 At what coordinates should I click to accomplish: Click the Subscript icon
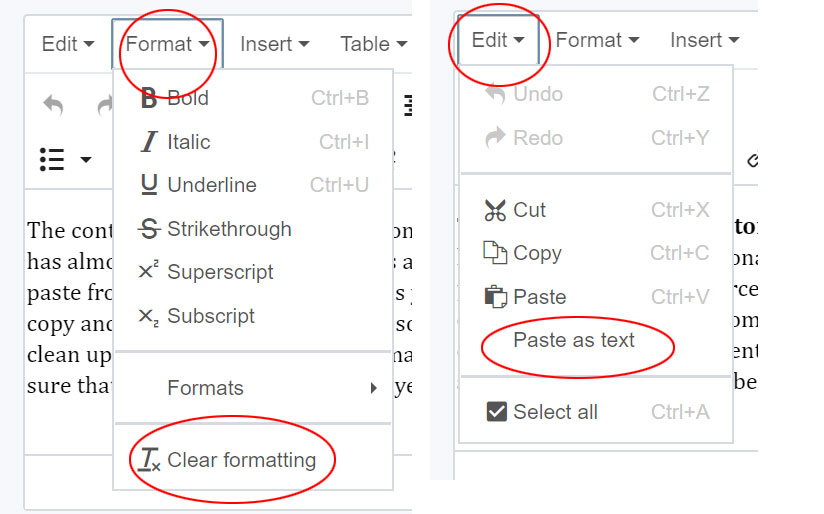(148, 316)
